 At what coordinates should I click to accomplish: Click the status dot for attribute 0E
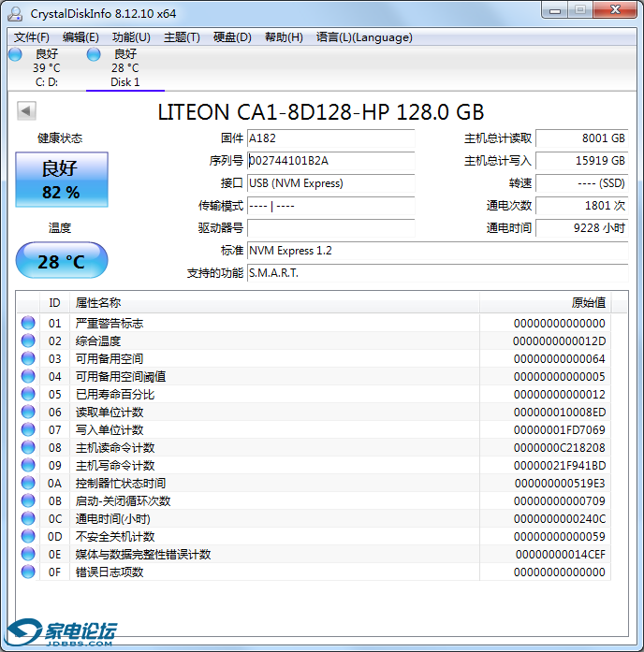28,554
